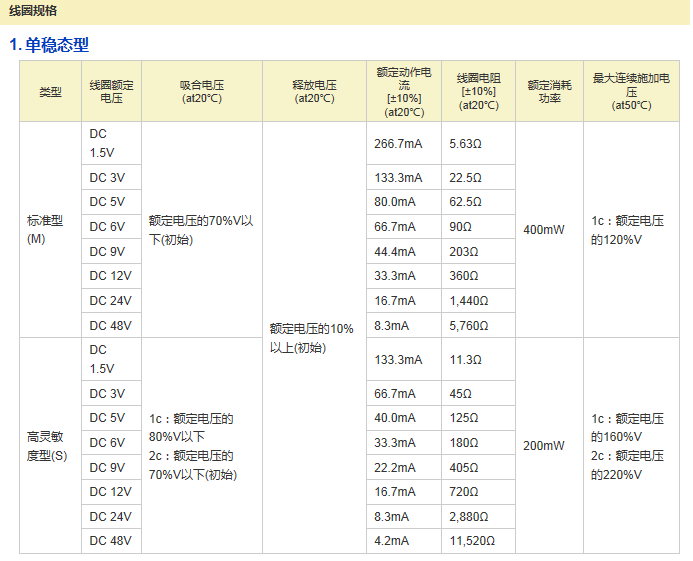Click the 额定电压的10%以上(初始) cell
This screenshot has height=561, width=693.
[x=311, y=338]
